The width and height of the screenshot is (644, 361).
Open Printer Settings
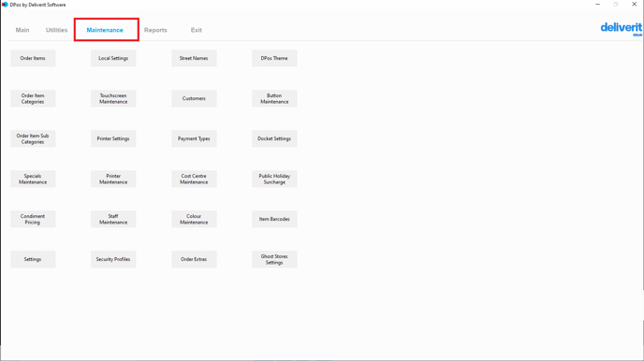tap(113, 138)
